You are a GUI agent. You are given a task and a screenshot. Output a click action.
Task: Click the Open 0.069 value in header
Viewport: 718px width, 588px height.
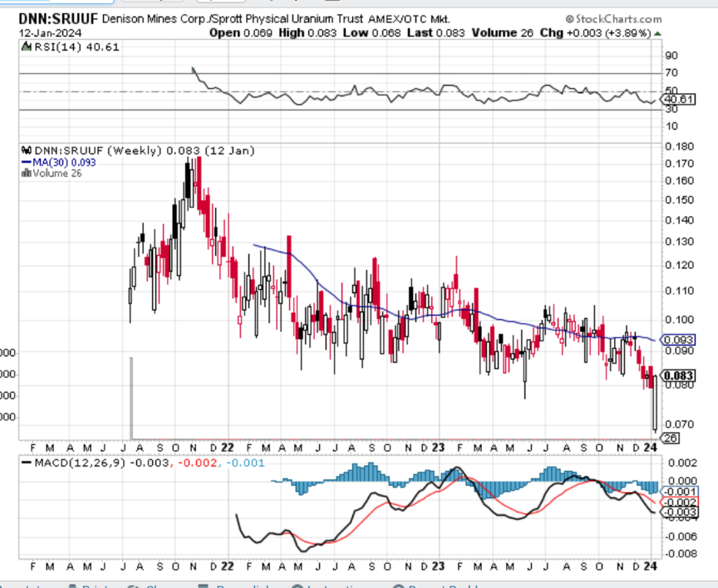(241, 33)
